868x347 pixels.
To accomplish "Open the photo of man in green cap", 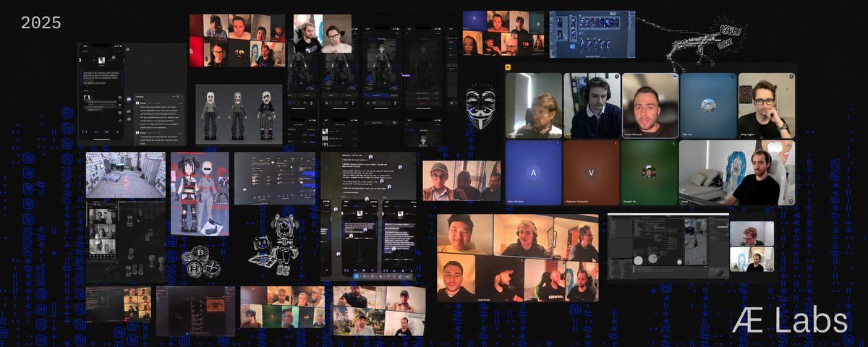I will [461, 181].
